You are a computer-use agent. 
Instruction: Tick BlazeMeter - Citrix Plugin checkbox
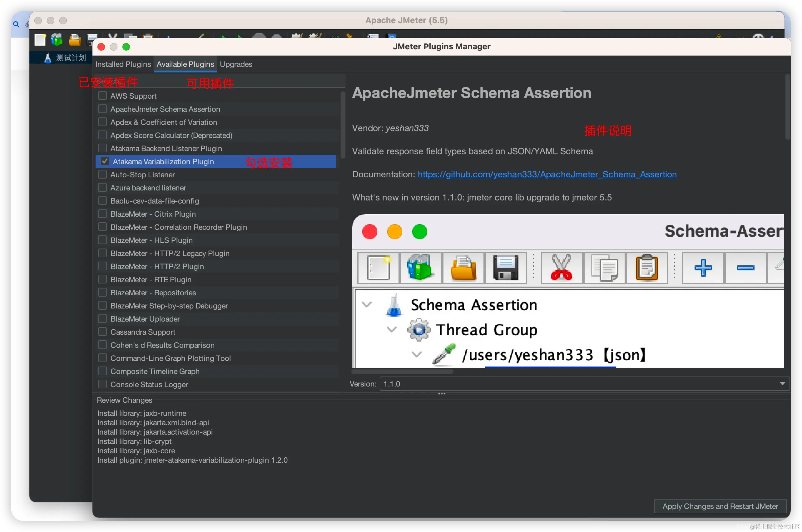tap(102, 214)
